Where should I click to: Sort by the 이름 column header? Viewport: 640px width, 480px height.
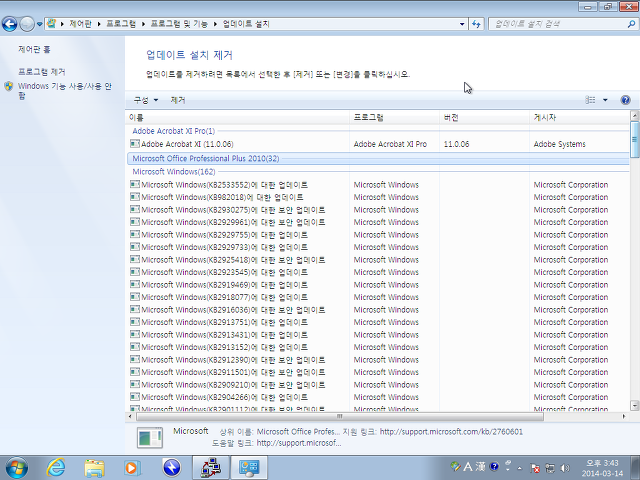(237, 118)
